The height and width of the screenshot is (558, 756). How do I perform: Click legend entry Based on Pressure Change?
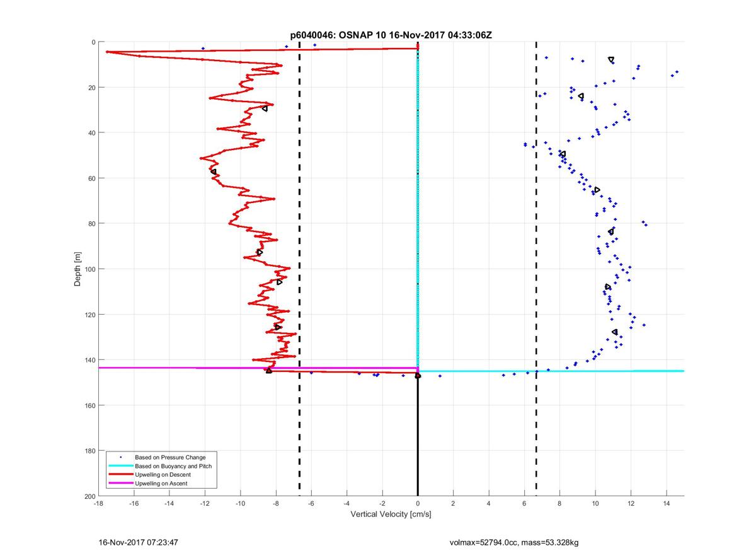170,457
